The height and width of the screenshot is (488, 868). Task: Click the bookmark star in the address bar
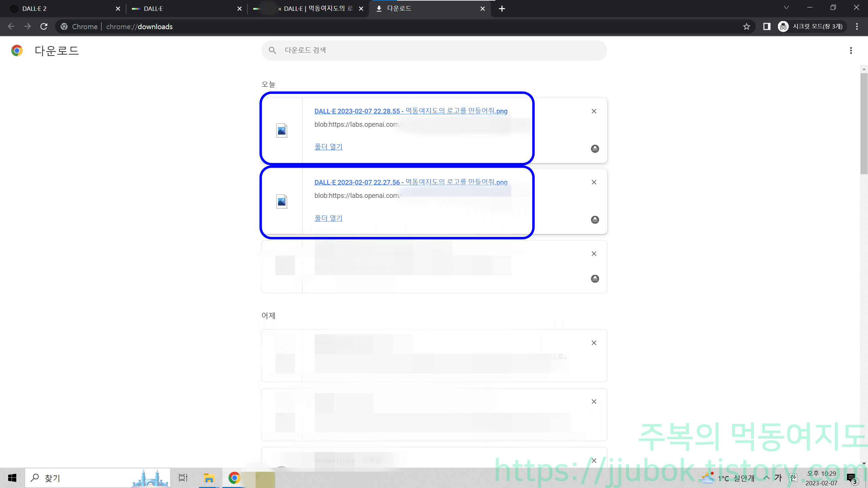tap(747, 26)
